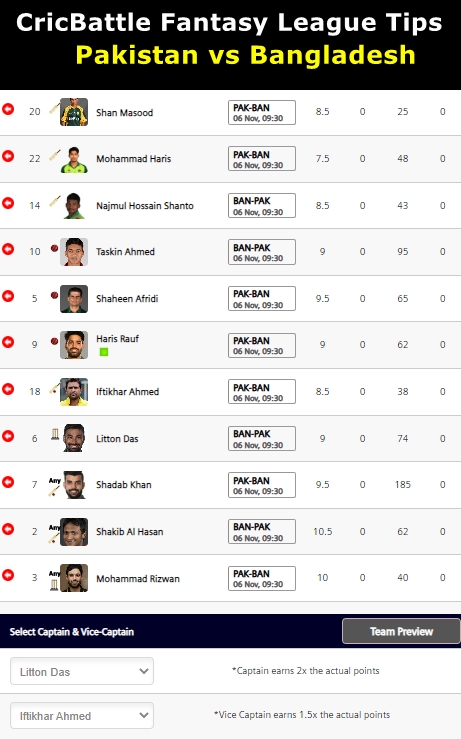Click wicketkeeper stumps icon beside Litton Das

55,434
